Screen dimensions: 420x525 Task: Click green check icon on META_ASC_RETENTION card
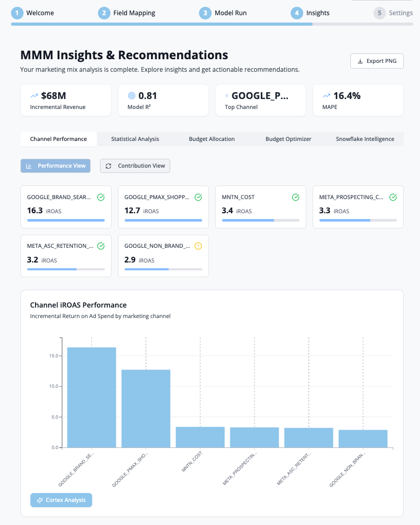101,246
